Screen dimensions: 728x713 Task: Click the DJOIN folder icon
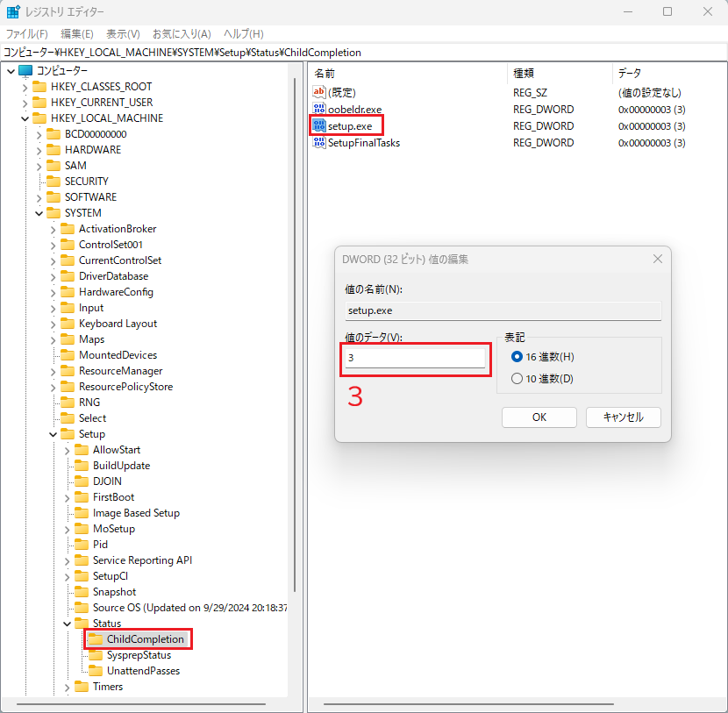(x=82, y=481)
